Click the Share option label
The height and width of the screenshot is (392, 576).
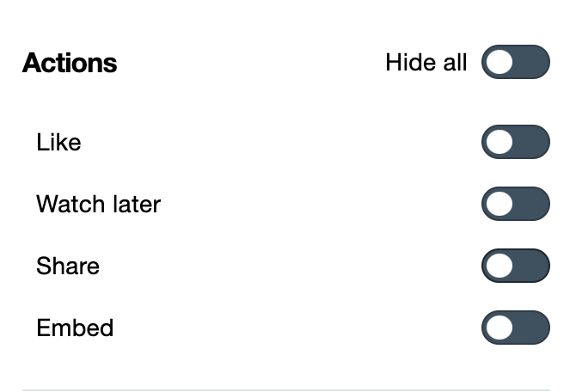(68, 266)
